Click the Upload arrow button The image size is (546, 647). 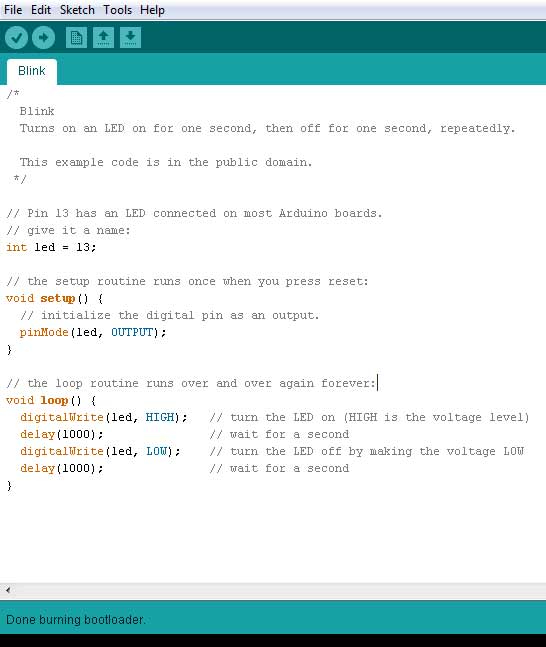pyautogui.click(x=43, y=38)
